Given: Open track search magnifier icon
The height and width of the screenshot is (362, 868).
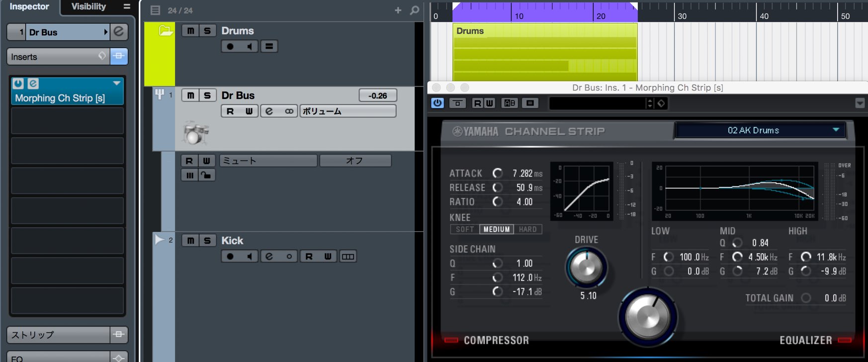Looking at the screenshot, I should coord(414,10).
